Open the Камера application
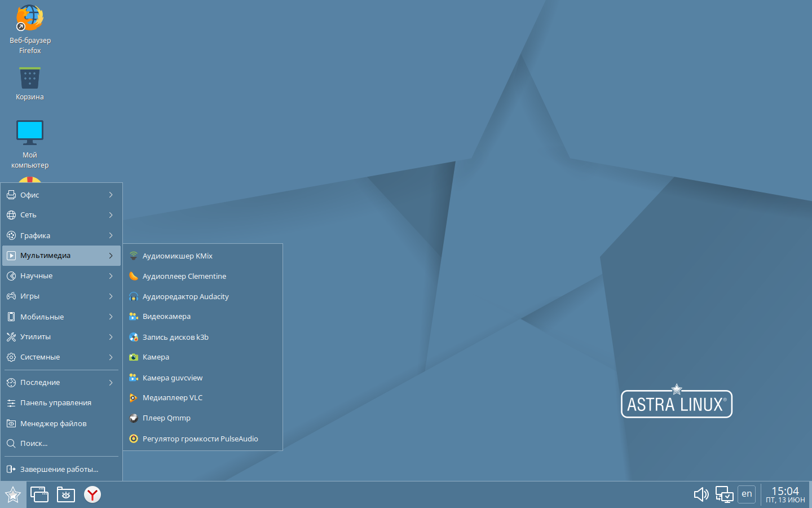The width and height of the screenshot is (812, 508). (x=203, y=357)
